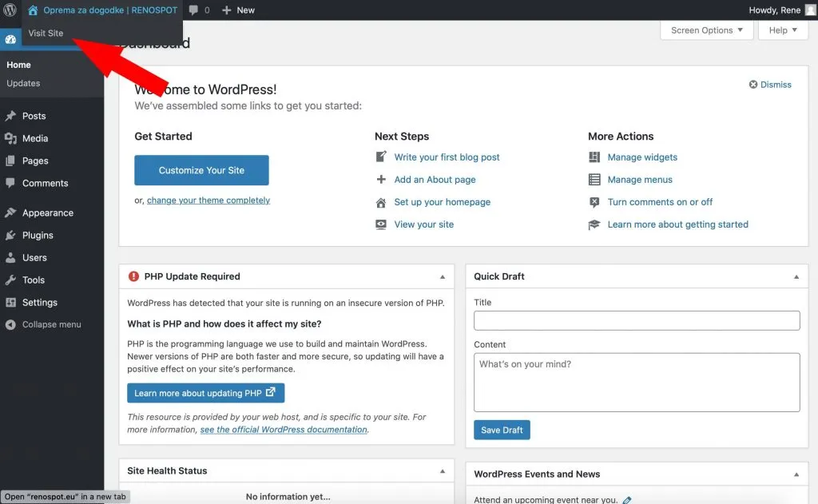This screenshot has width=818, height=504.
Task: Click the Pages icon in sidebar
Action: [10, 161]
